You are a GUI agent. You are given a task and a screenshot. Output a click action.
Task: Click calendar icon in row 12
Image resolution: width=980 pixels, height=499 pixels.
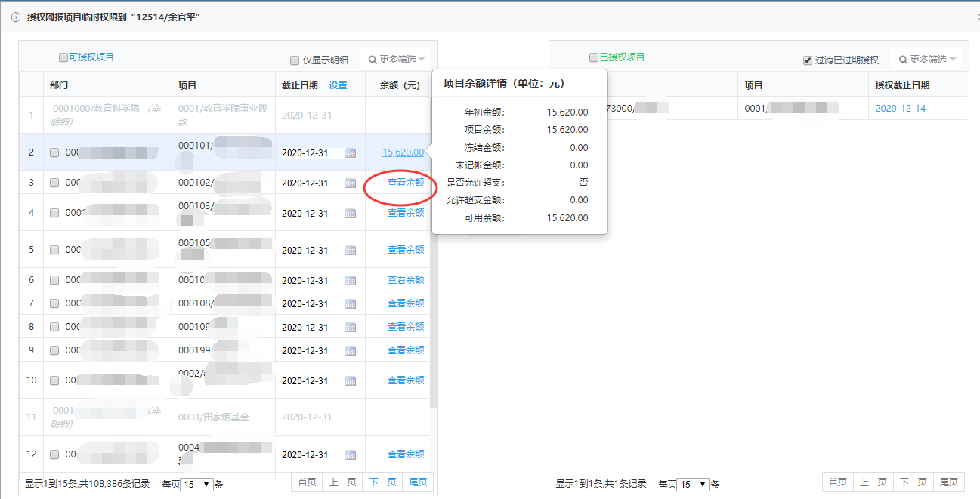(x=351, y=455)
